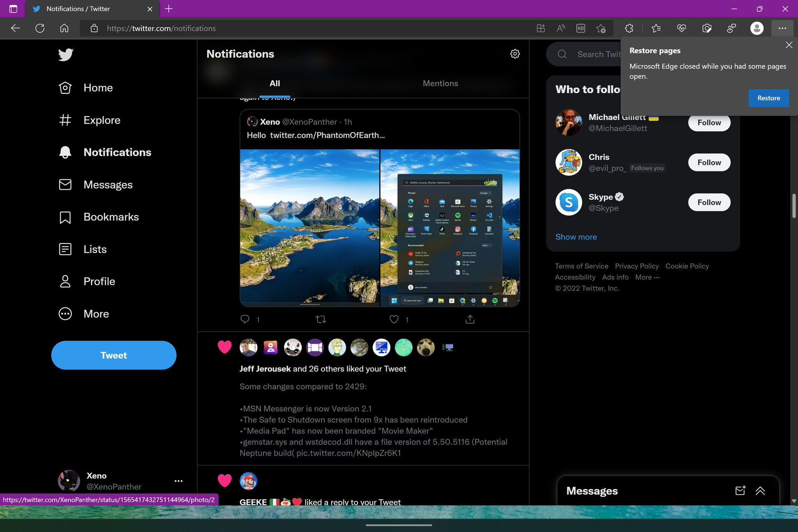
Task: Go to browser home page icon
Action: [64, 28]
